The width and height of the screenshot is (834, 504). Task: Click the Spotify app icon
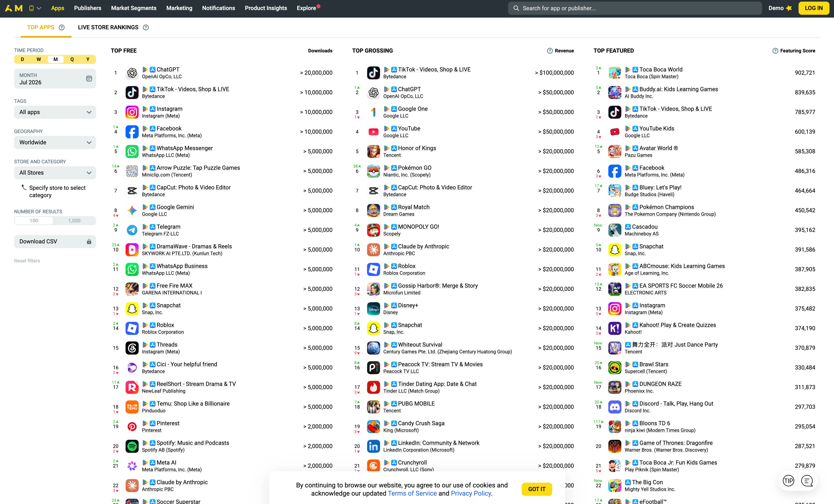[x=132, y=446]
